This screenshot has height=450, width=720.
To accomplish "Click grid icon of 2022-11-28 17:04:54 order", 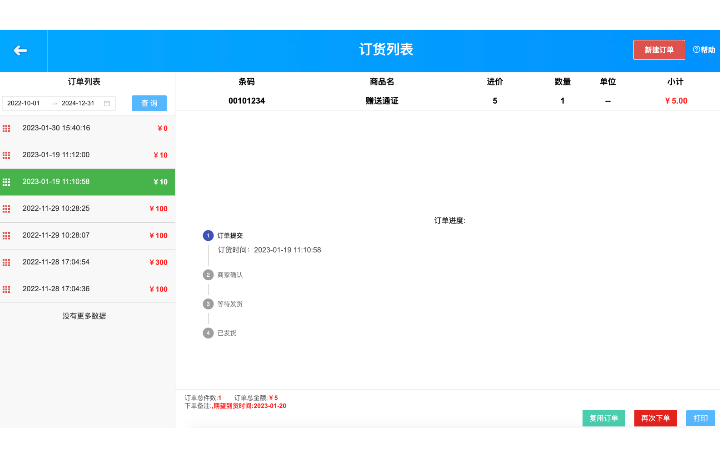I will (7, 262).
